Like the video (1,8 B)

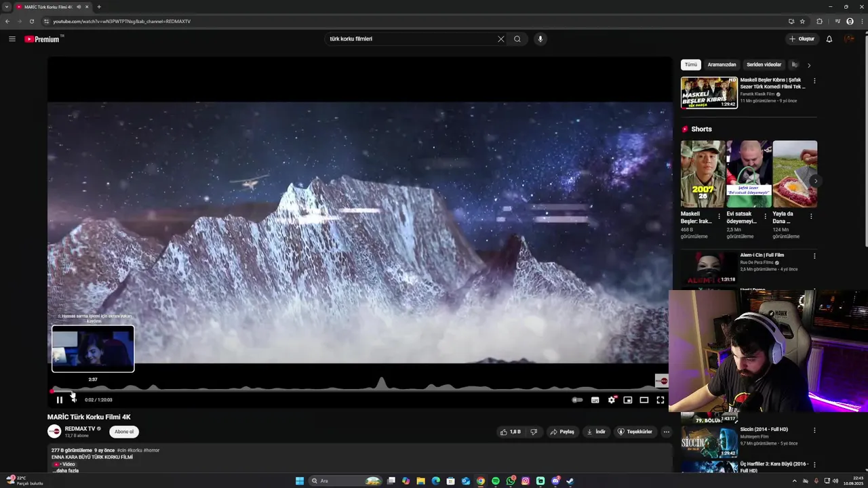point(511,432)
